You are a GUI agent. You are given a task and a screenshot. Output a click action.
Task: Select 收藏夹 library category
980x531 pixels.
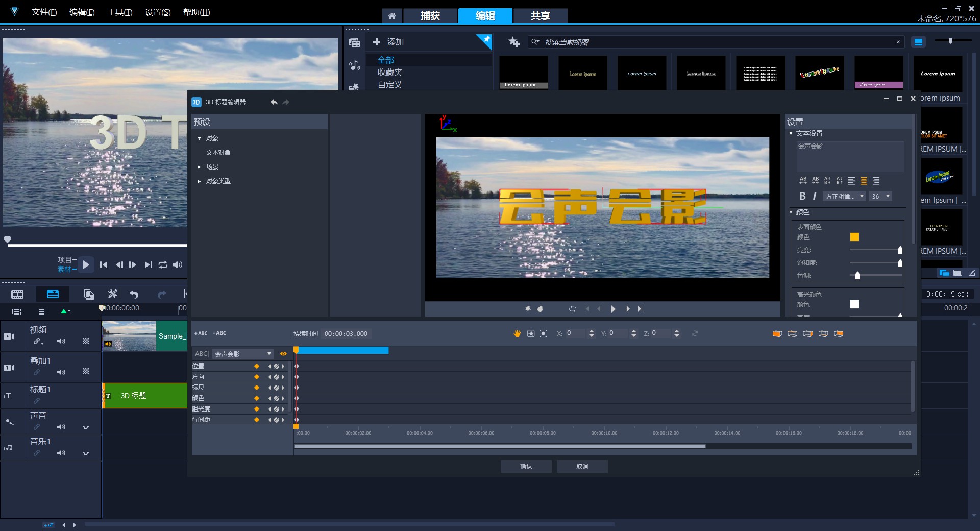click(x=390, y=73)
